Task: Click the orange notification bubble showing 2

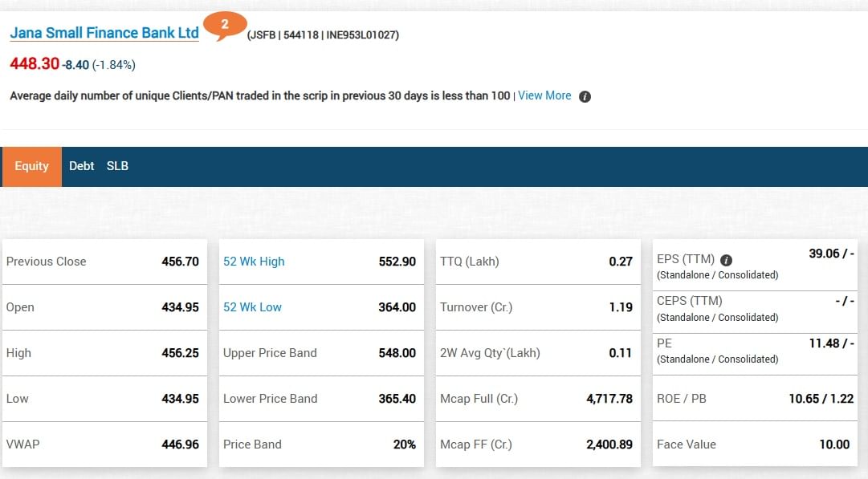Action: (x=225, y=25)
